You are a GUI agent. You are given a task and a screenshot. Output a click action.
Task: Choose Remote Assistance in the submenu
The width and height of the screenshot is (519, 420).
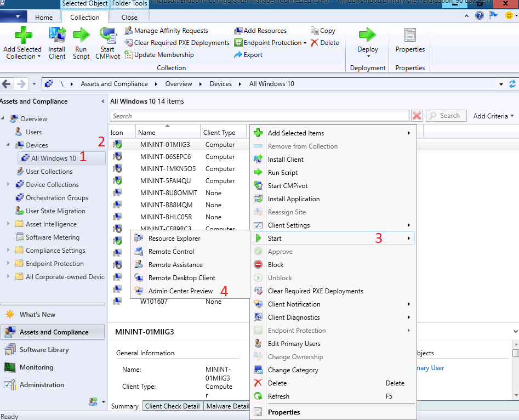tap(190, 265)
